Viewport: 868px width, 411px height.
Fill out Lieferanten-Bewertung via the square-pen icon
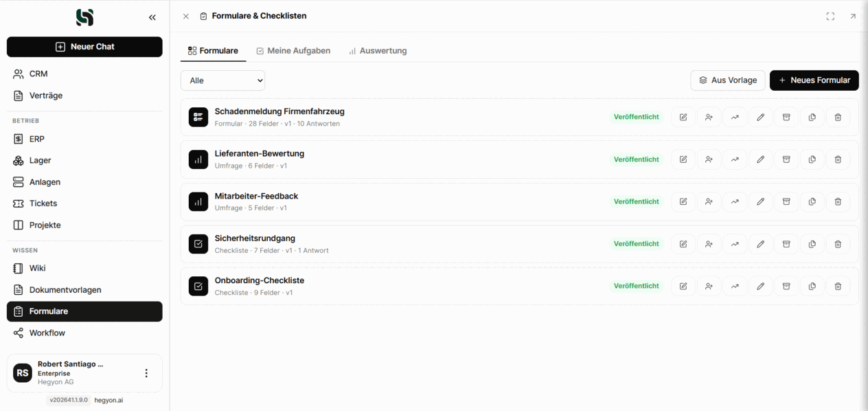point(683,159)
